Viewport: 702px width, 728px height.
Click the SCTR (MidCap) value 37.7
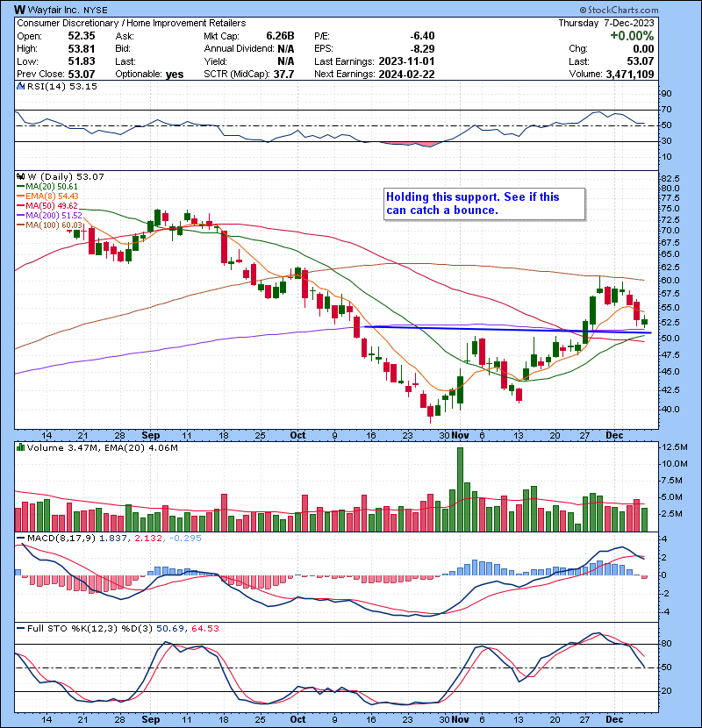pyautogui.click(x=283, y=75)
